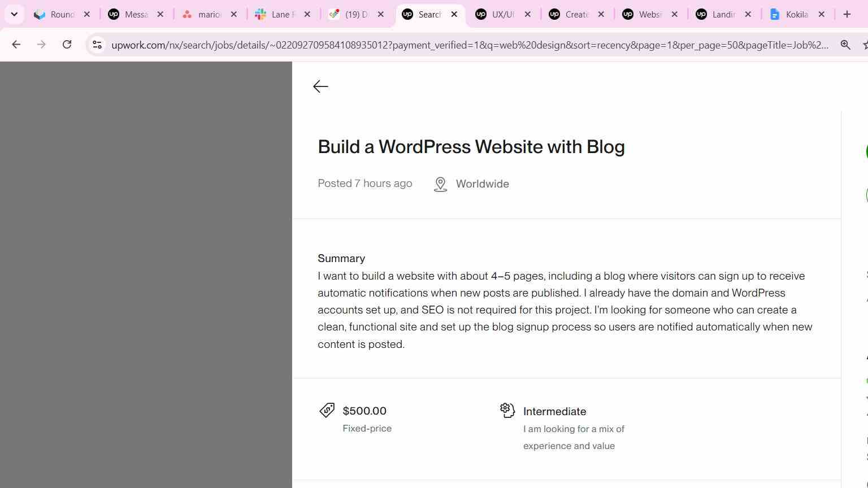868x488 pixels.
Task: Open the site information icon in address bar
Action: (97, 45)
